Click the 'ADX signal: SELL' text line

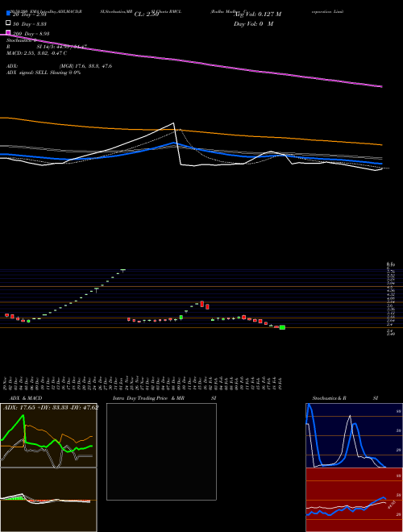[44, 73]
